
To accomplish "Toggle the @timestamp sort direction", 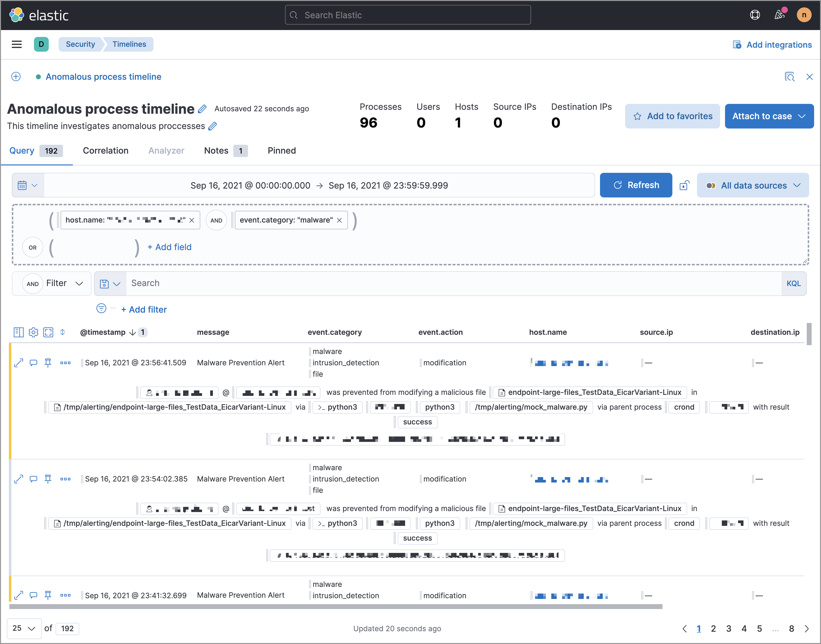I will pyautogui.click(x=132, y=332).
